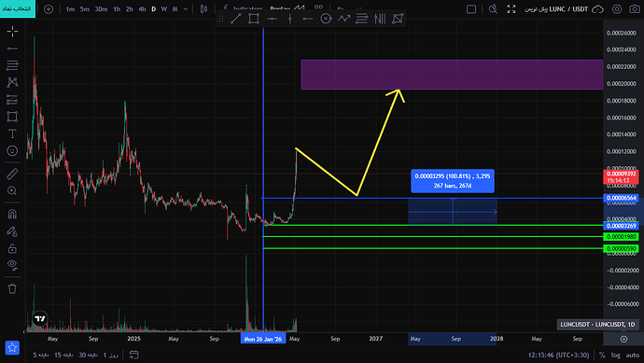Select the vertical bars tool in floating toolbar
Screen dimensions: 644x363
[x=380, y=19]
